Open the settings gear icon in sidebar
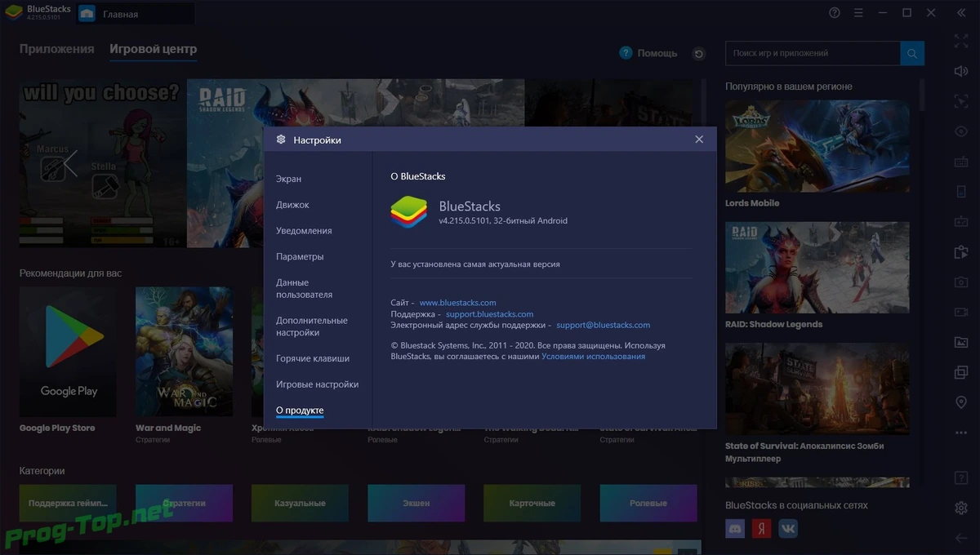980x555 pixels. click(961, 508)
